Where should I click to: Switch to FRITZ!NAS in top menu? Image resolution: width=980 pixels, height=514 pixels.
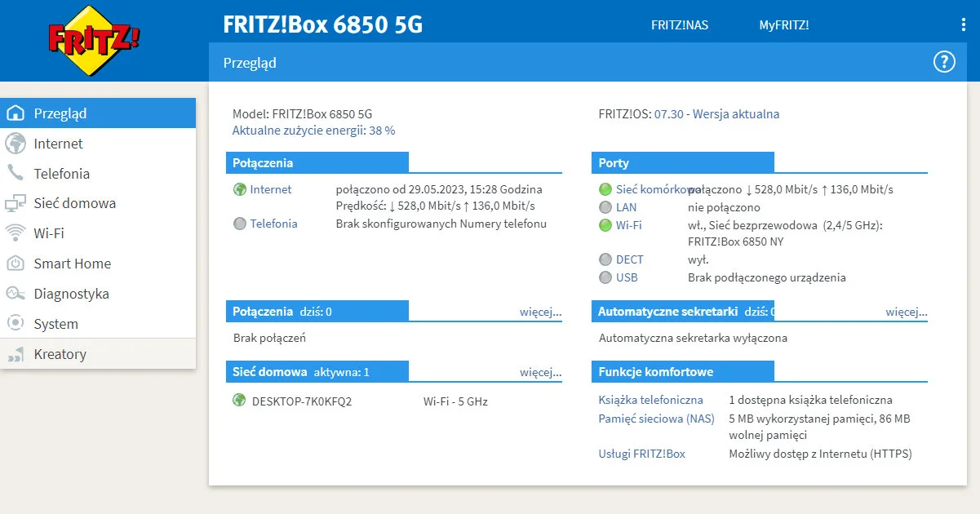pos(680,24)
